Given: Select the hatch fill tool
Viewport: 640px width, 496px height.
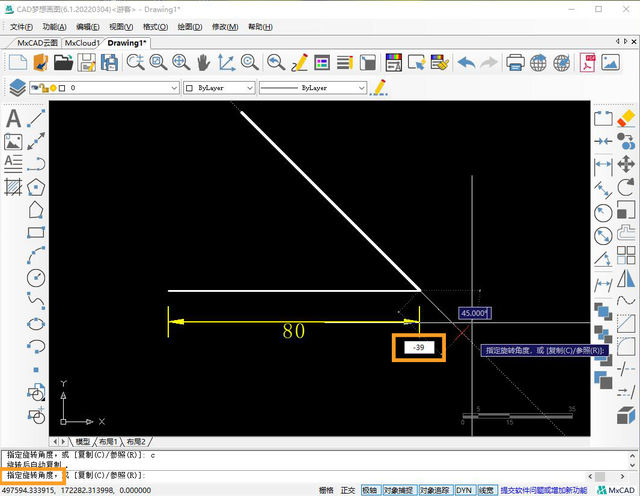Looking at the screenshot, I should point(13,187).
